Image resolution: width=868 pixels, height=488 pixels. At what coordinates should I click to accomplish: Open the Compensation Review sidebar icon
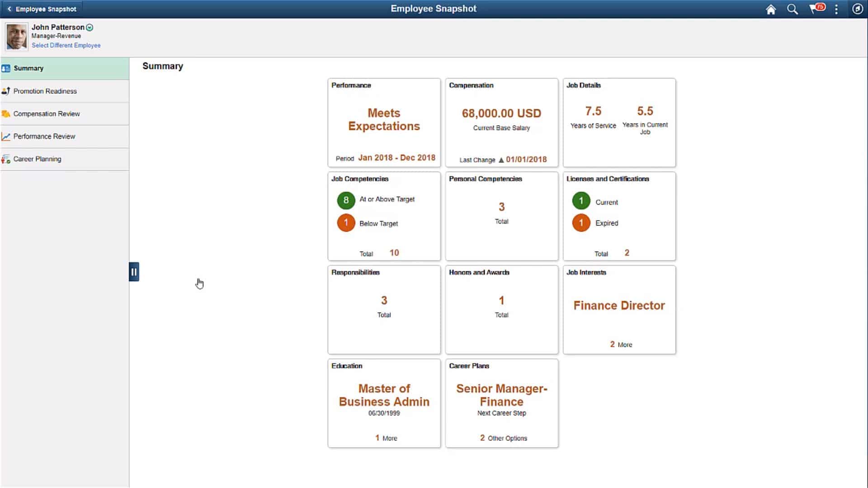coord(6,113)
